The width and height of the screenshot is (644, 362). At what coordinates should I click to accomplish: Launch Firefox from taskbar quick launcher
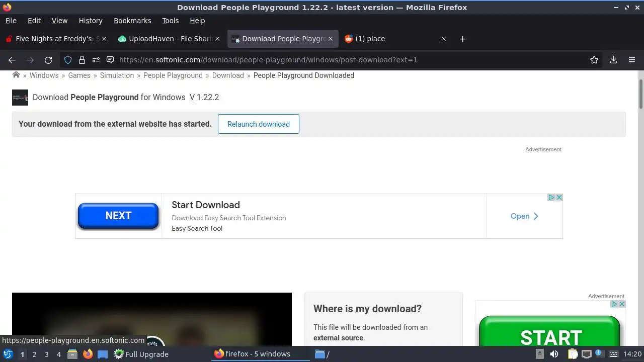(88, 354)
